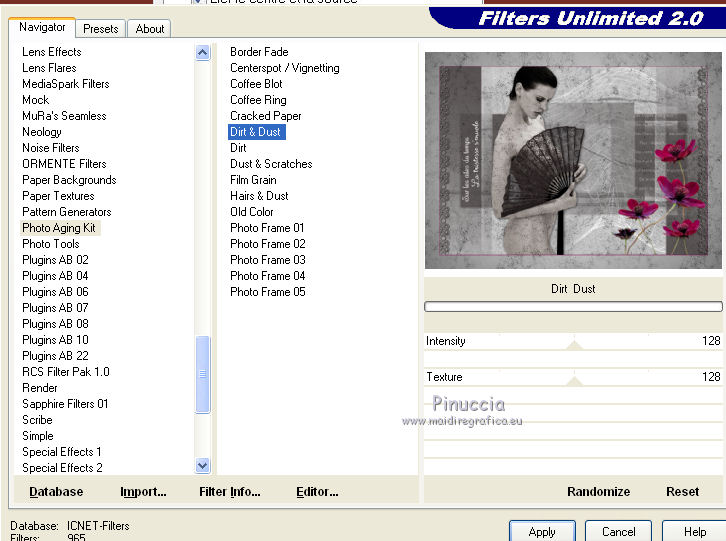Select the Lens Effects category

[x=52, y=52]
